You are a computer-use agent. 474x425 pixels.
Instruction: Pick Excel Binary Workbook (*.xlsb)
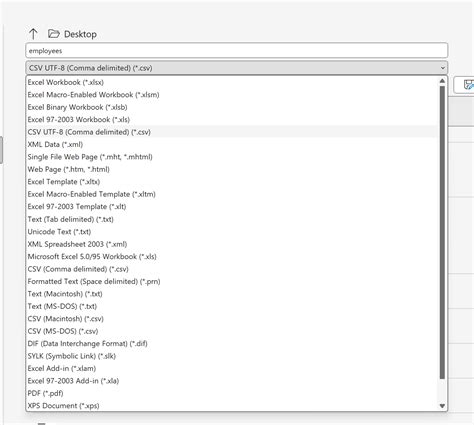click(x=232, y=107)
